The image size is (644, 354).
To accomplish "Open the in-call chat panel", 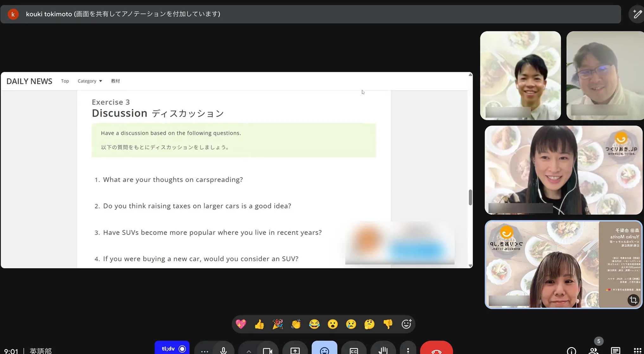I will 615,351.
